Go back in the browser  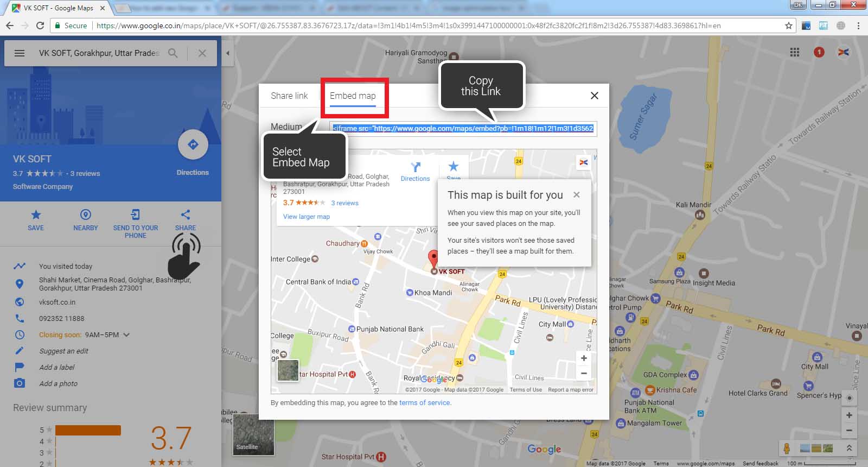click(x=9, y=26)
